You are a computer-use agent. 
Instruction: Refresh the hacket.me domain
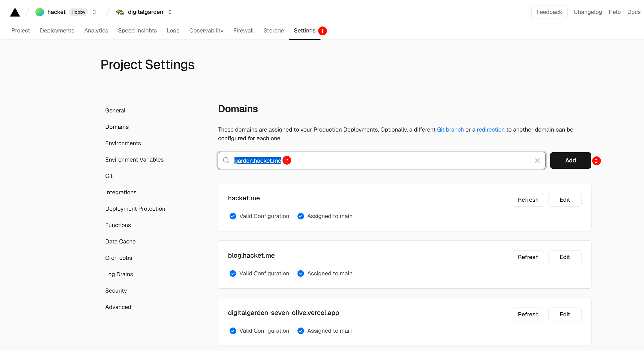(528, 200)
